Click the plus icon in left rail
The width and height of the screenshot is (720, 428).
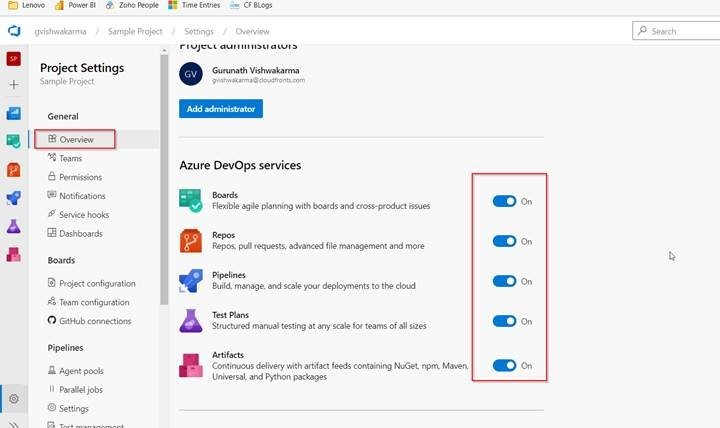pos(14,85)
